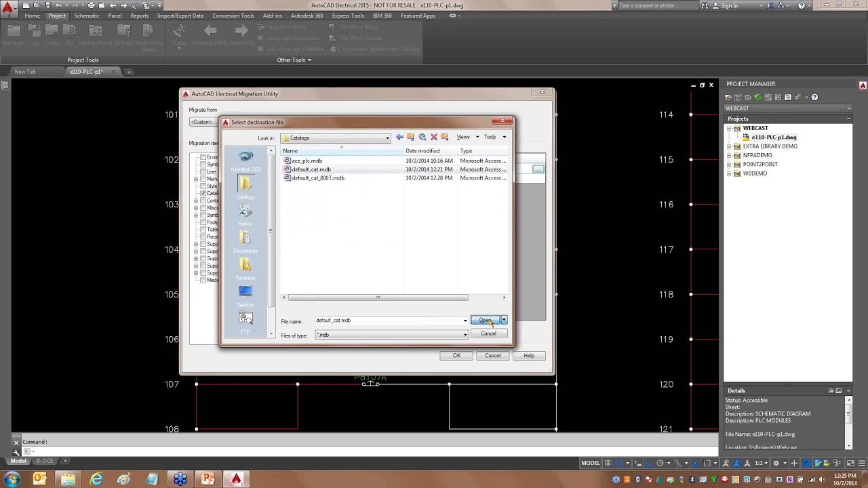Click the Help question mark in Project Manager

(814, 98)
